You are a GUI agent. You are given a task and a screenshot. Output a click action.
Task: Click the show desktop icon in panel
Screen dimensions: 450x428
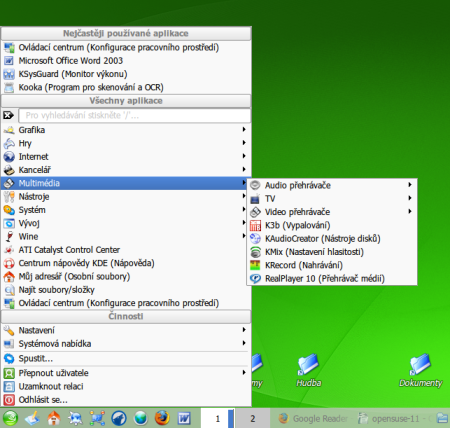click(32, 418)
